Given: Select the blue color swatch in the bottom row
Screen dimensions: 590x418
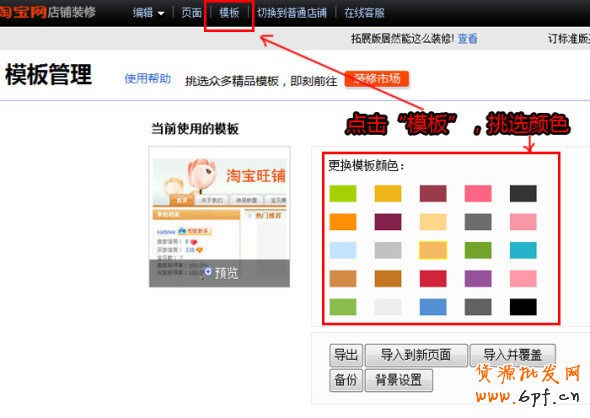Looking at the screenshot, I should [433, 307].
